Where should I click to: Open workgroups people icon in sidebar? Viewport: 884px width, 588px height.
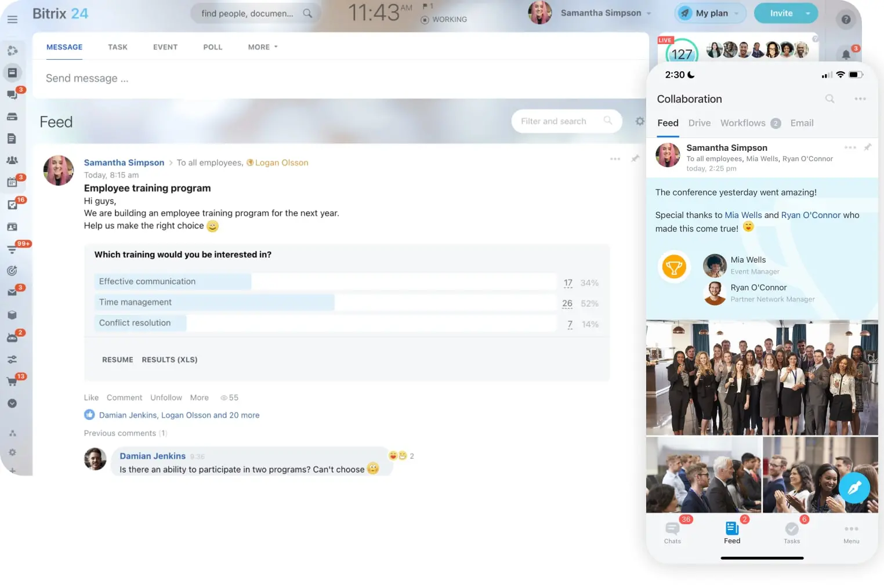[x=12, y=160]
